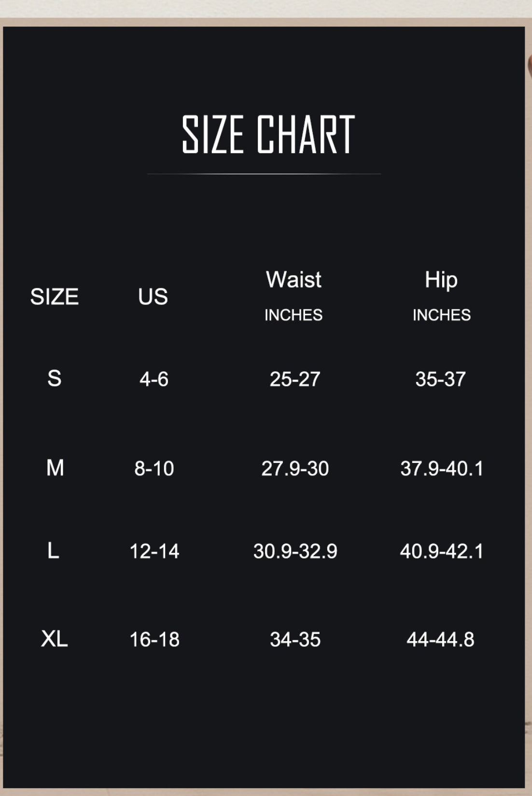Screen dimensions: 532x796
Task: Click the US size 16-18 cell
Action: pos(154,640)
